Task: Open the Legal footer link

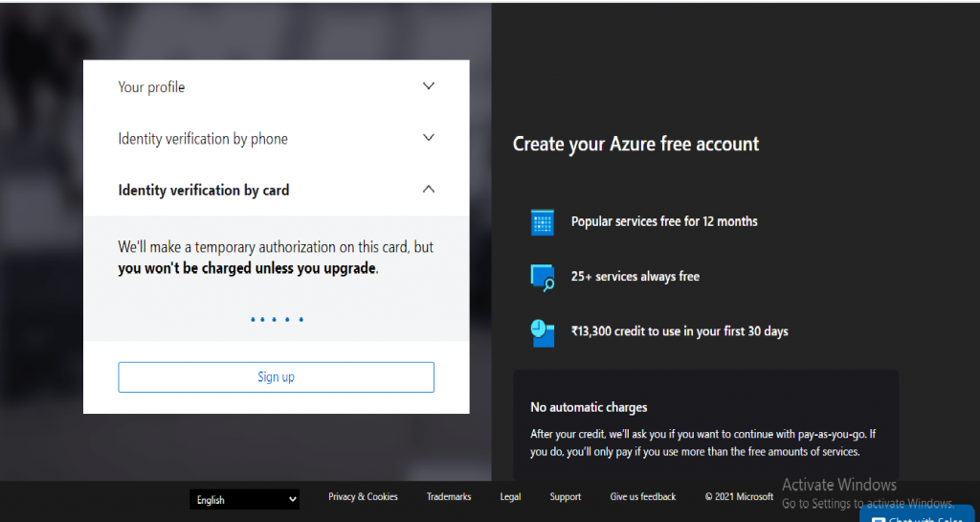Action: [x=510, y=496]
